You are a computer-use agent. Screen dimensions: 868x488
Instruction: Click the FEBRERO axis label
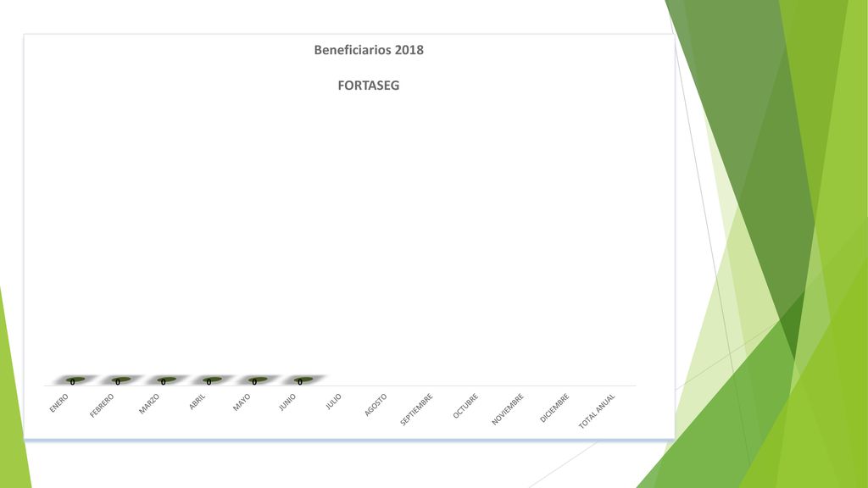click(102, 405)
